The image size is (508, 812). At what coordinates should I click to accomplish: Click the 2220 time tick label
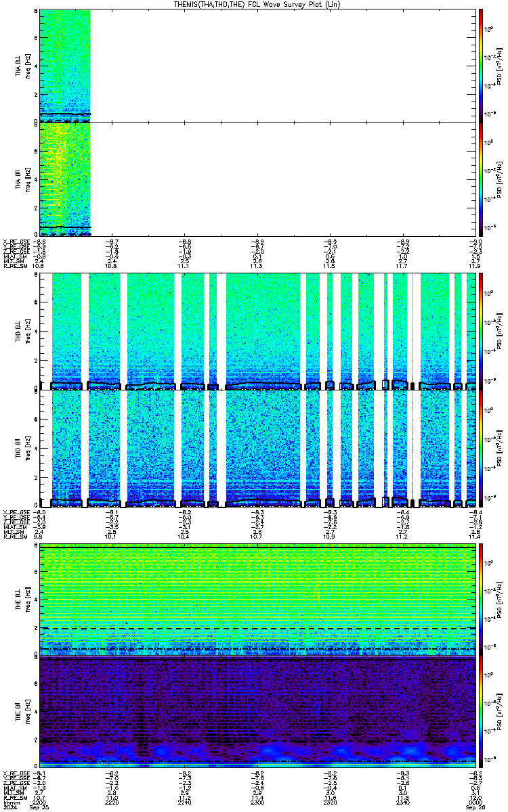click(111, 803)
